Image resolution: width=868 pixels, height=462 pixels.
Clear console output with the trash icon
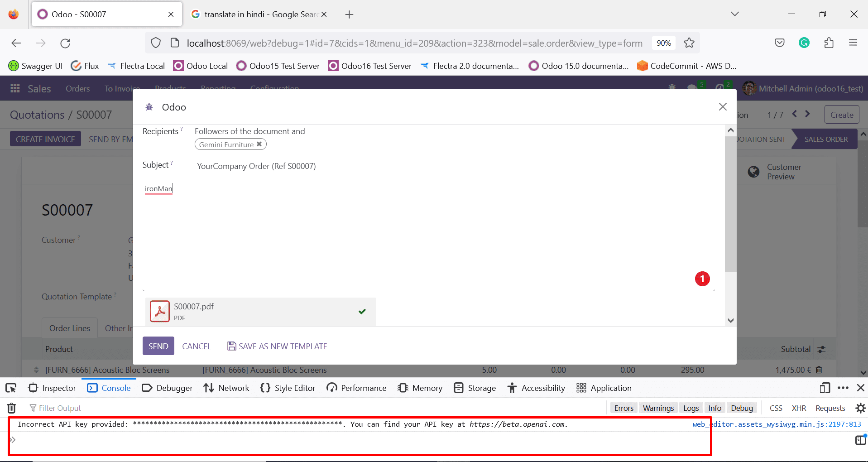pos(10,408)
